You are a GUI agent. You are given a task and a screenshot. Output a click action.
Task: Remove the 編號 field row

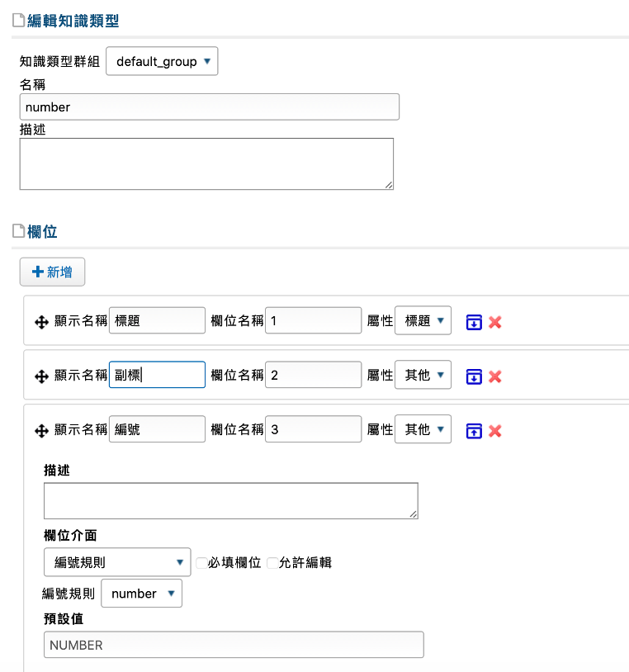click(495, 431)
